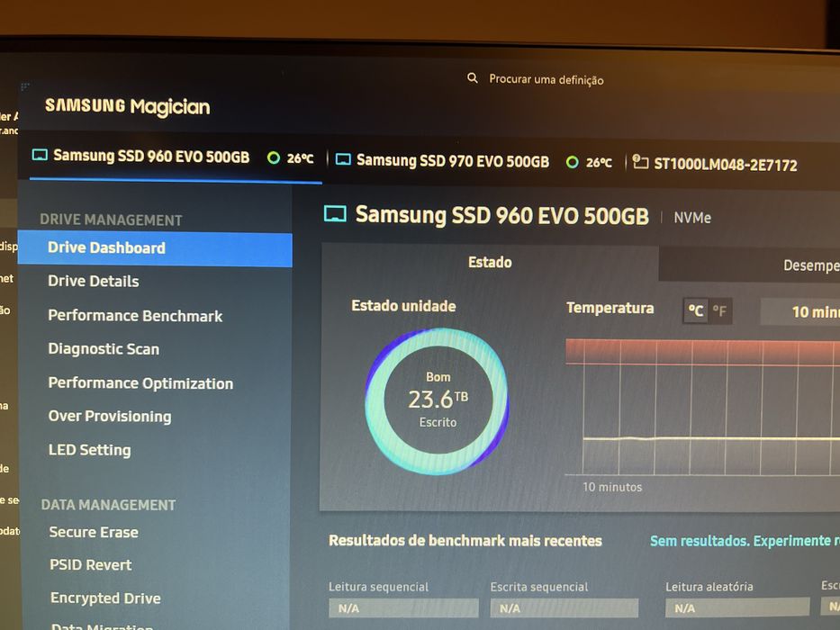Open Performance Optimization in the sidebar
Screen dimensions: 840x630
point(140,383)
